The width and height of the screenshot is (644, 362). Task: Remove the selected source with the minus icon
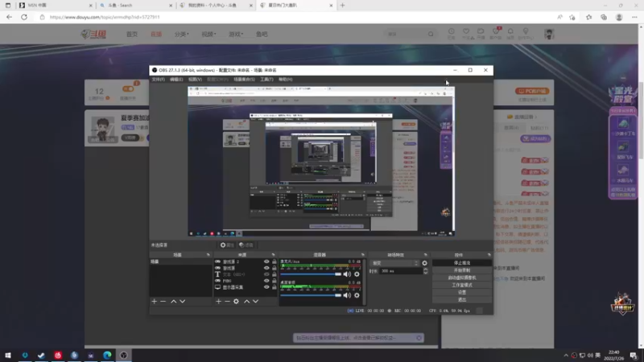tap(227, 301)
